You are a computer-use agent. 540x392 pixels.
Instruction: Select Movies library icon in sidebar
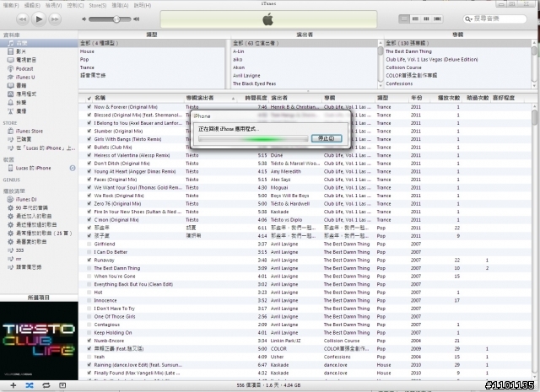tap(11, 51)
